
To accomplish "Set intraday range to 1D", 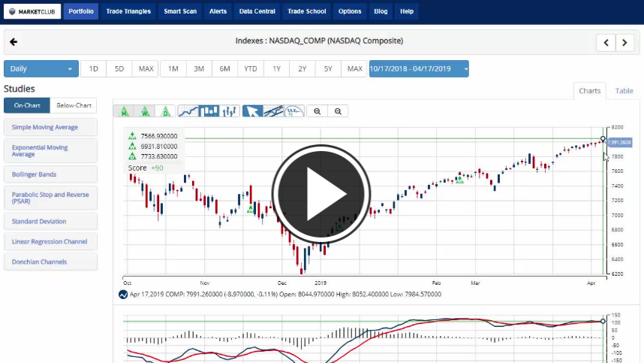I will click(x=94, y=68).
